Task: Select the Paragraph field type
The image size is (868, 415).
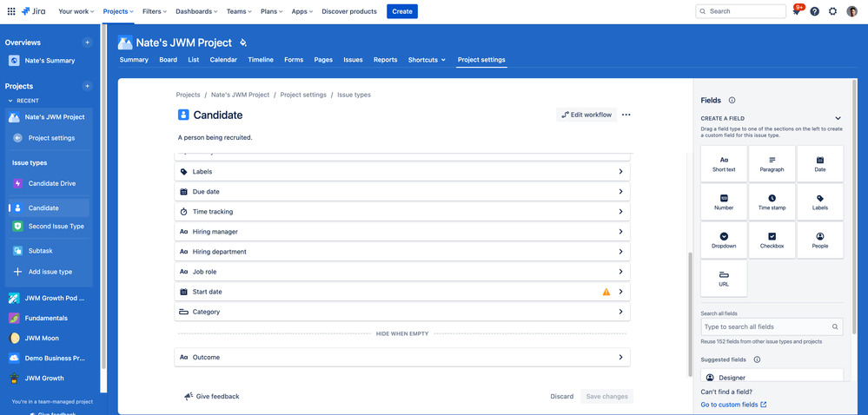Action: click(772, 164)
